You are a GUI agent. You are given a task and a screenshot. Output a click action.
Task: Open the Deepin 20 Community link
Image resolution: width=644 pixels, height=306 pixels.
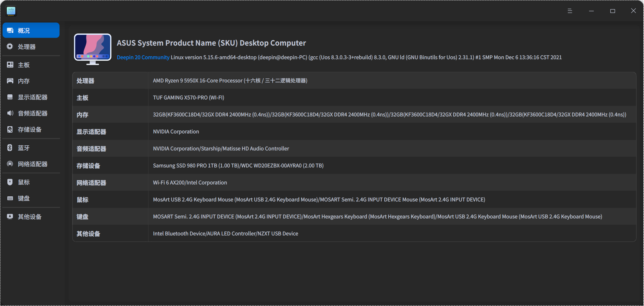(x=143, y=58)
